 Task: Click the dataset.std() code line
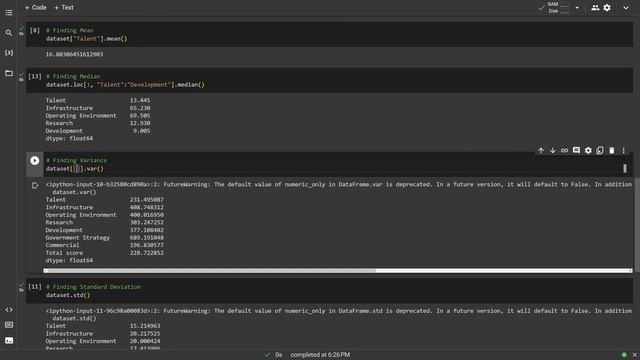tap(68, 295)
